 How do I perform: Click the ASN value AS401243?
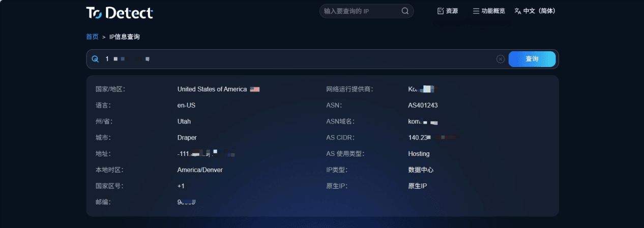click(x=423, y=106)
